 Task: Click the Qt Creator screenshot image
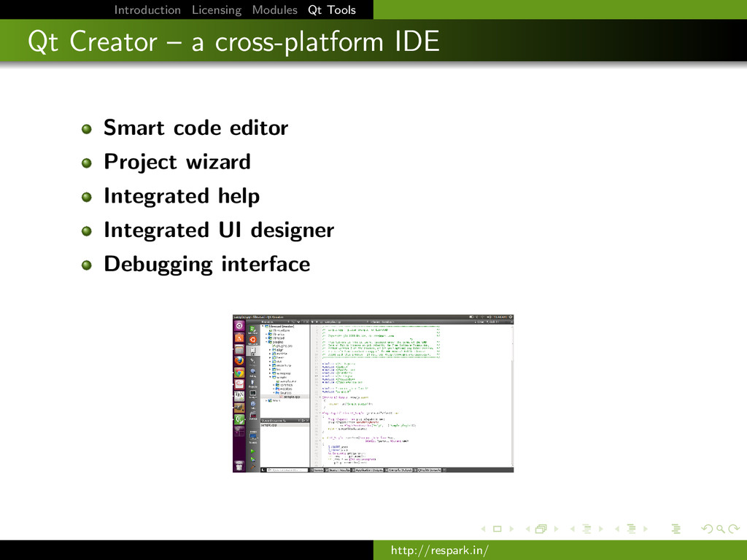pyautogui.click(x=373, y=393)
